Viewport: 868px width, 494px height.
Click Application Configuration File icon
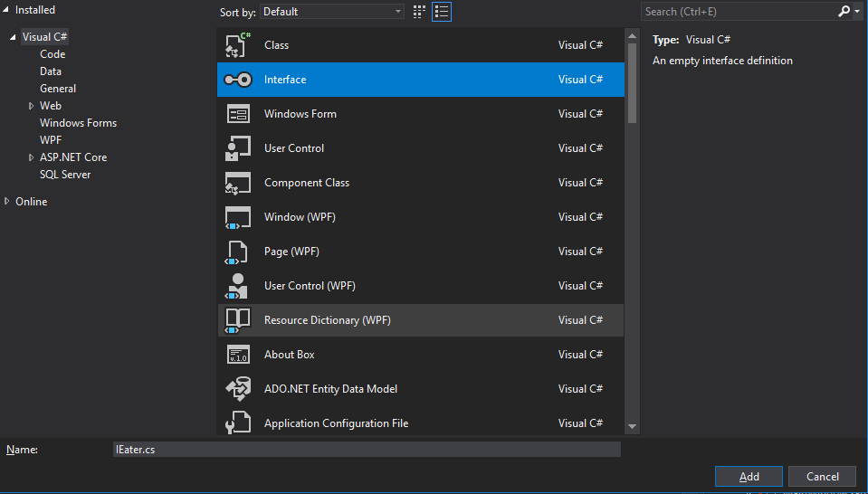click(x=238, y=423)
